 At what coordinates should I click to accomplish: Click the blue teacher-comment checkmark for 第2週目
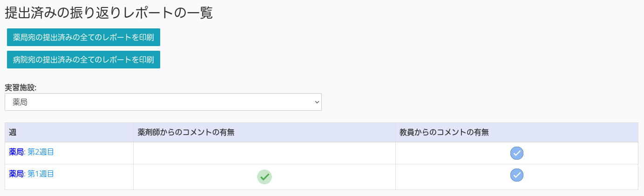pyautogui.click(x=517, y=153)
